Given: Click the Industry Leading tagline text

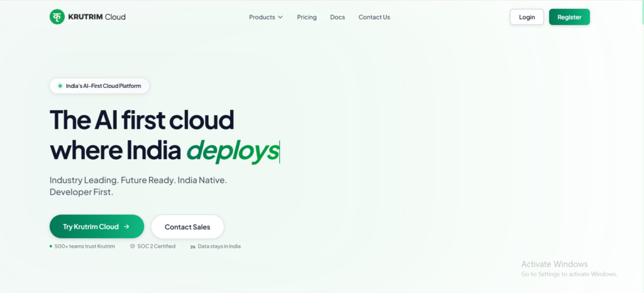Looking at the screenshot, I should click(138, 180).
